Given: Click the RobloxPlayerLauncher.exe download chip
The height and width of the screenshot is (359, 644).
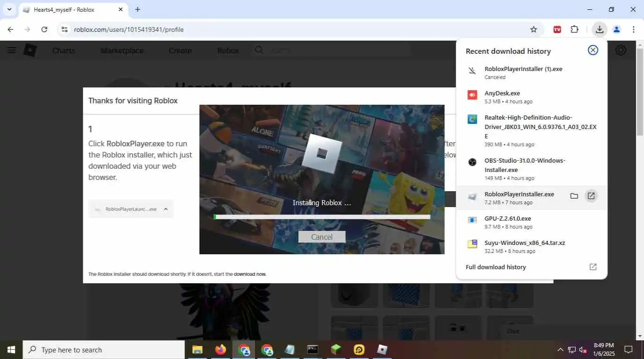Looking at the screenshot, I should tap(131, 209).
